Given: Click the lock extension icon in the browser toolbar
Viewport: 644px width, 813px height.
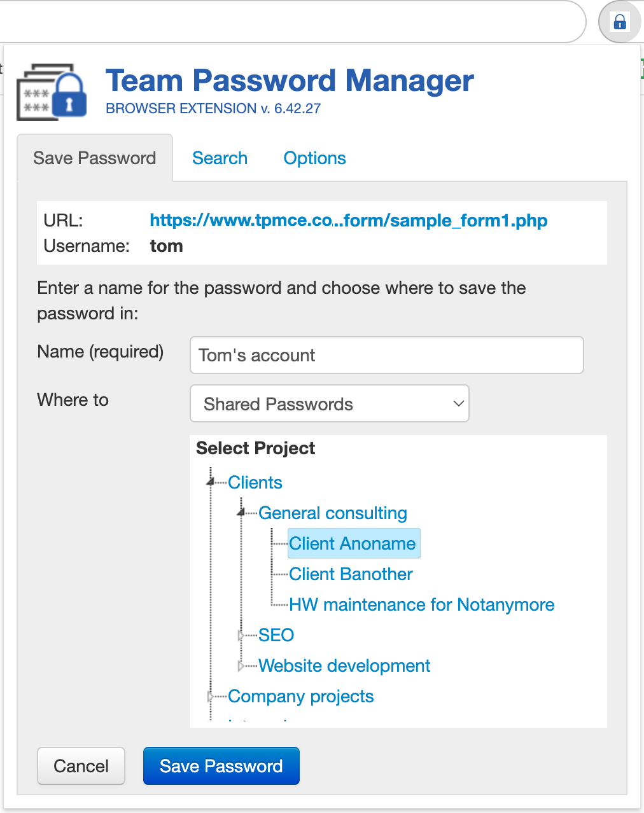Looking at the screenshot, I should tap(619, 22).
